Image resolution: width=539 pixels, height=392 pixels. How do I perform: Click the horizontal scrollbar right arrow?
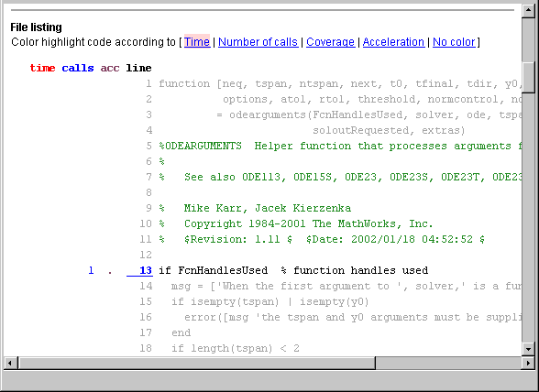[528, 363]
